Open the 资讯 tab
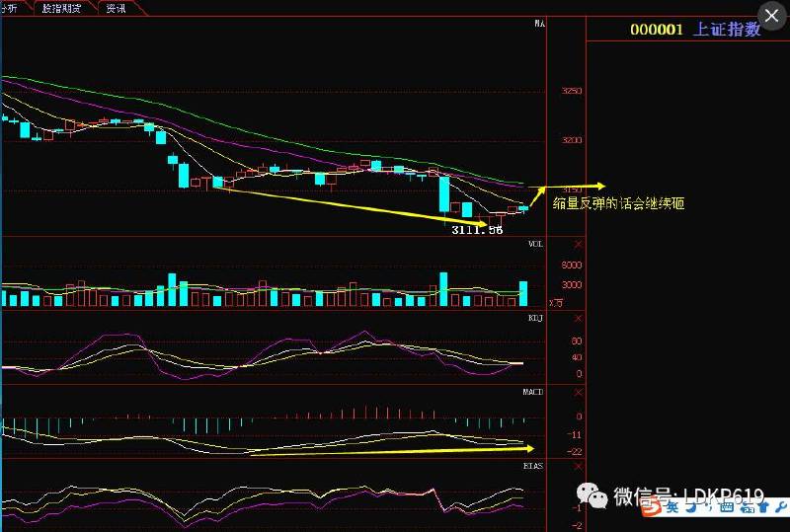790x532 pixels. (117, 8)
